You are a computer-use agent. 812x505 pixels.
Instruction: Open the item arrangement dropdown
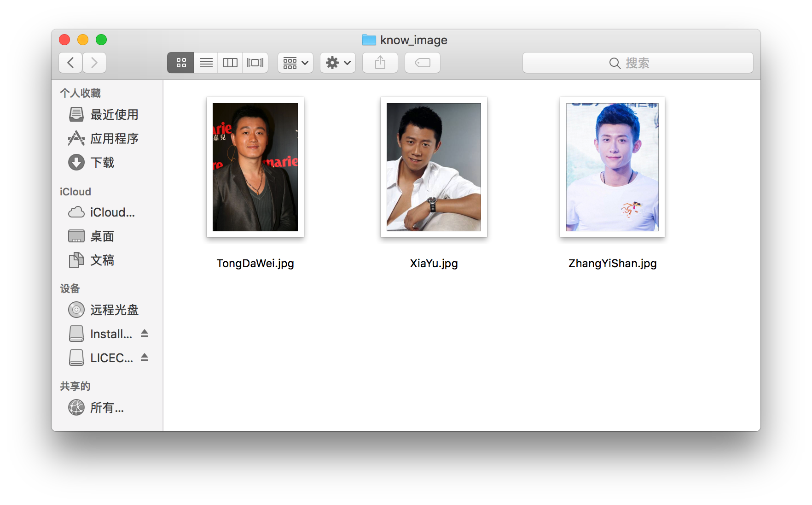[x=295, y=63]
